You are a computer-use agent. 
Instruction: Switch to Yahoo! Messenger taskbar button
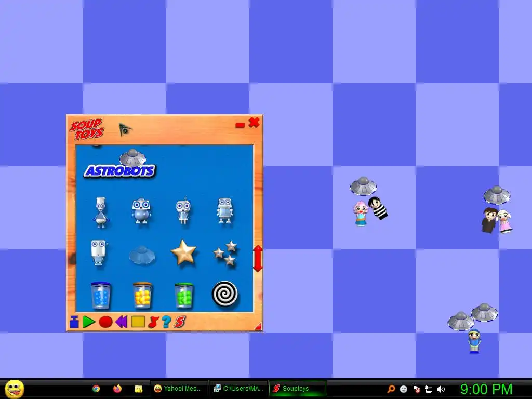pyautogui.click(x=179, y=389)
